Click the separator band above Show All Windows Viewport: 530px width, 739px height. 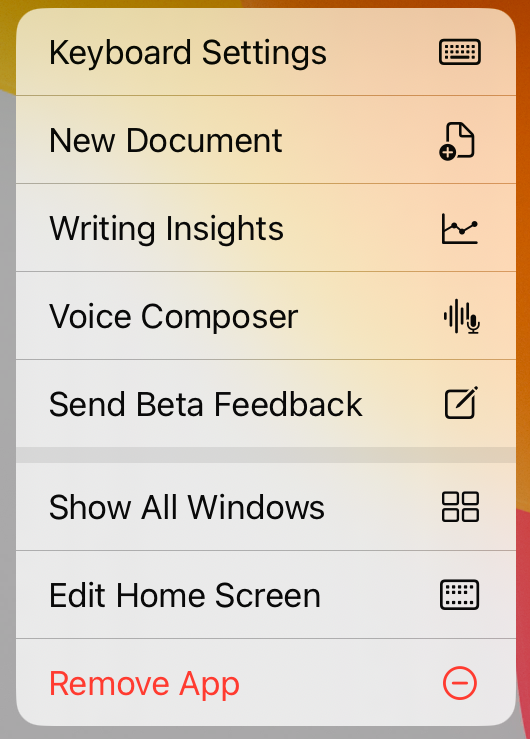point(266,455)
